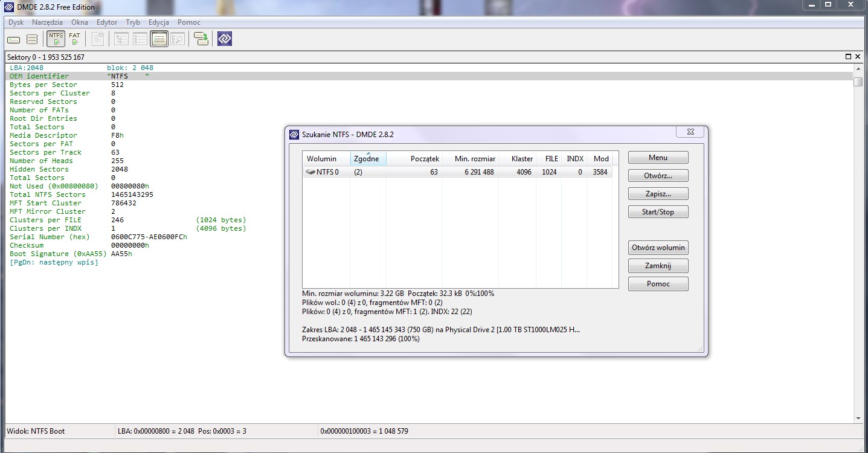Click the Media Descriptor value F8h
The image size is (868, 453).
[117, 135]
